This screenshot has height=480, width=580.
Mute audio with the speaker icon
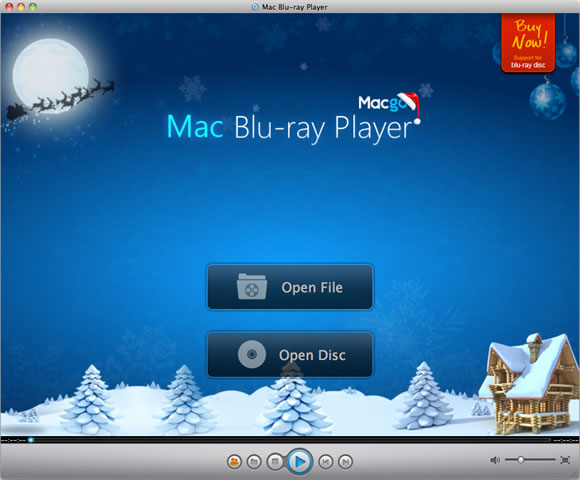(495, 460)
